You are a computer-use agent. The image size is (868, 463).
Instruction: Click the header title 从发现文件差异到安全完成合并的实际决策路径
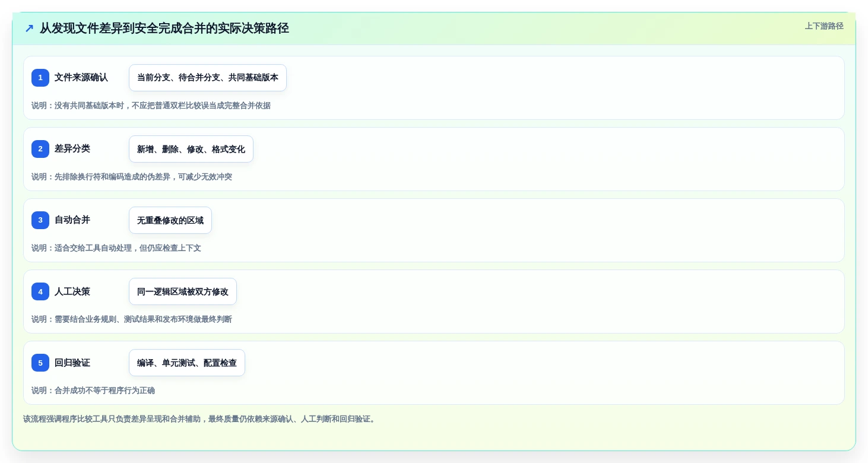point(164,28)
